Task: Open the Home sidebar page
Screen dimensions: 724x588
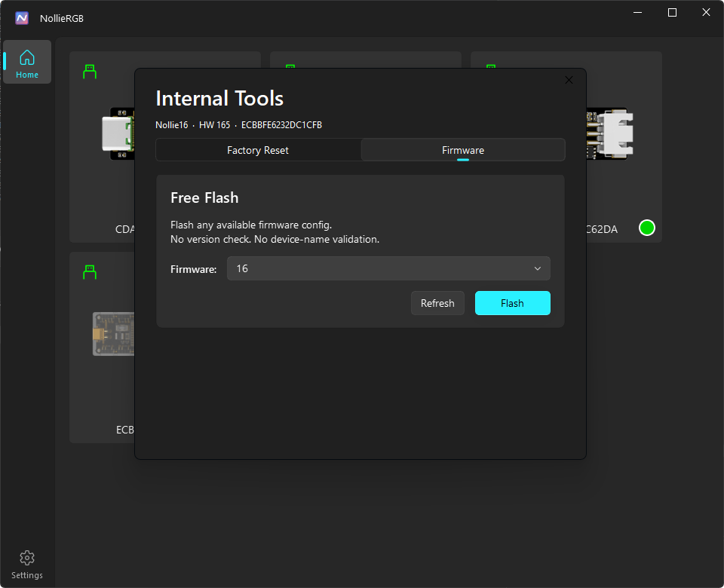Action: click(x=27, y=62)
